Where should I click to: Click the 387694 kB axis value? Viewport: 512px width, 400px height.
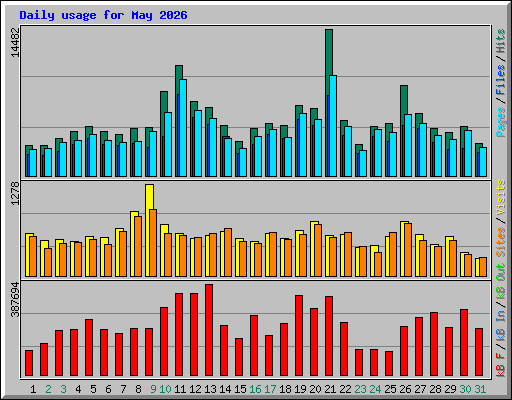(x=15, y=299)
